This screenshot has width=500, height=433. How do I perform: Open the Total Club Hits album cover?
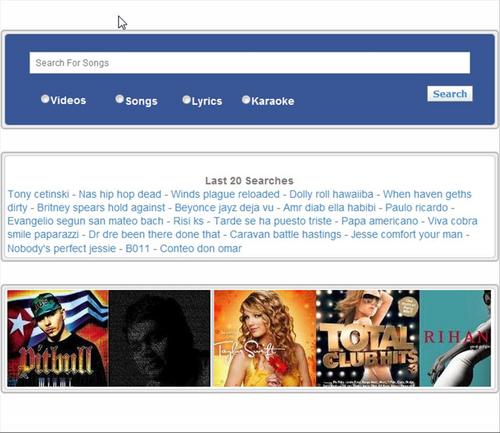[368, 338]
